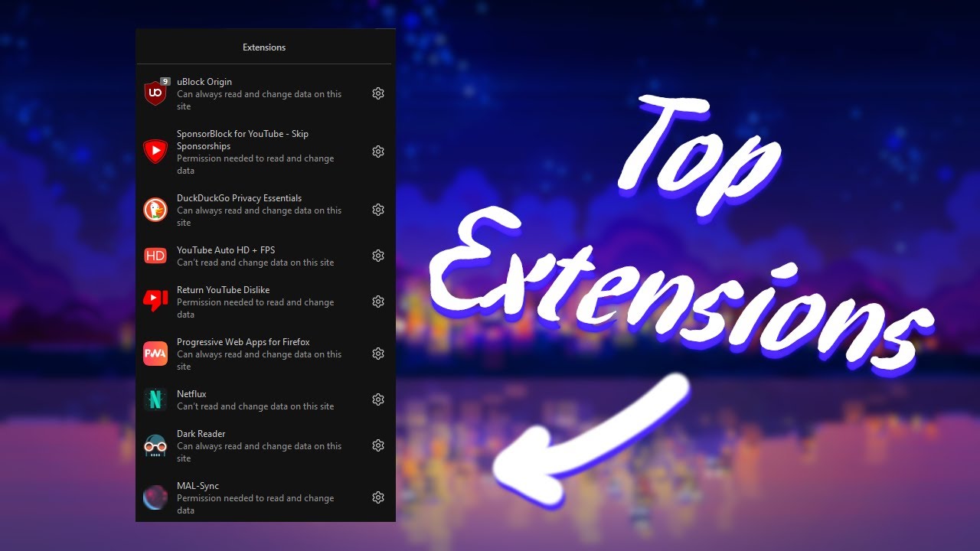Click the MAL-Sync icon
This screenshot has height=551, width=980.
(x=155, y=497)
